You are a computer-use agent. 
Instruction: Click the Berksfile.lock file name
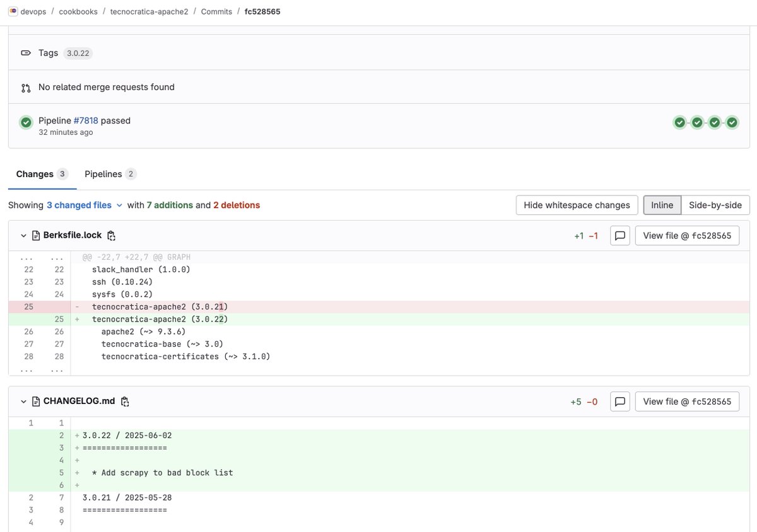tap(73, 235)
